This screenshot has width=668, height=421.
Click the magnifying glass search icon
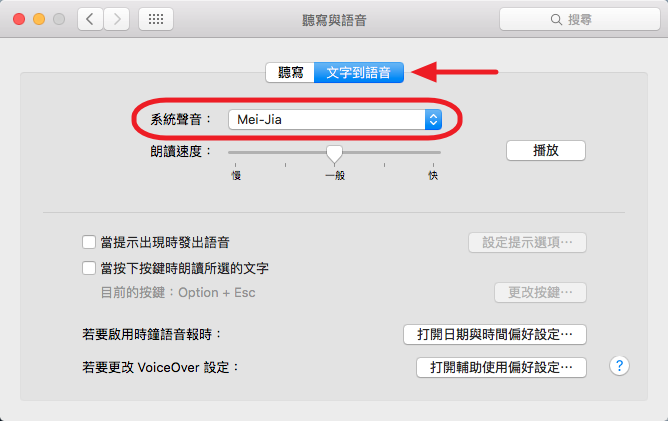[x=556, y=20]
